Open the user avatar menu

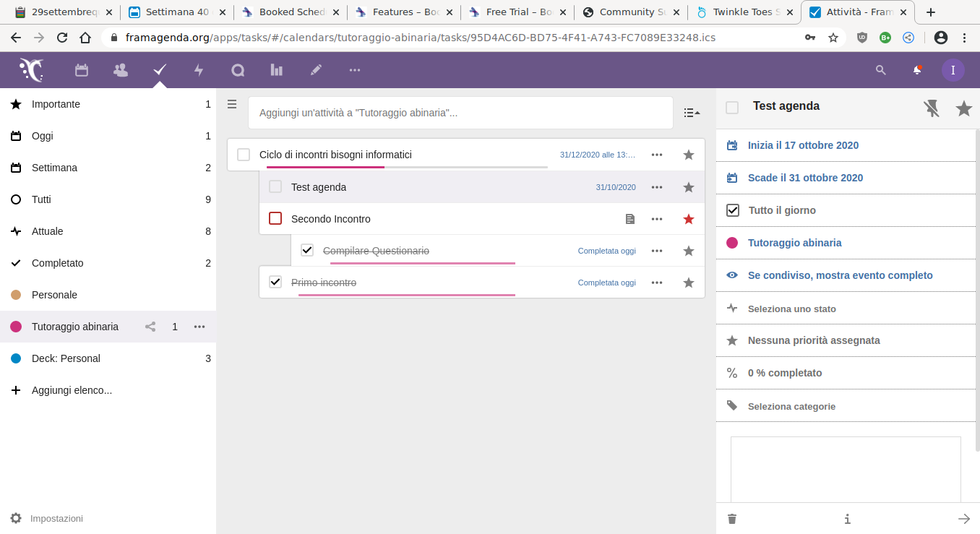(953, 70)
